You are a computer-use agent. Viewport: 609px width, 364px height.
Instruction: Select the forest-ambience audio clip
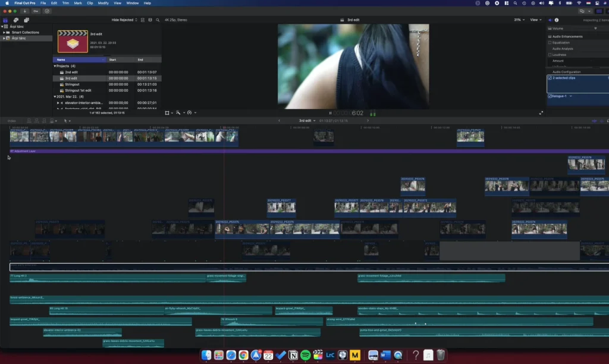(309, 300)
